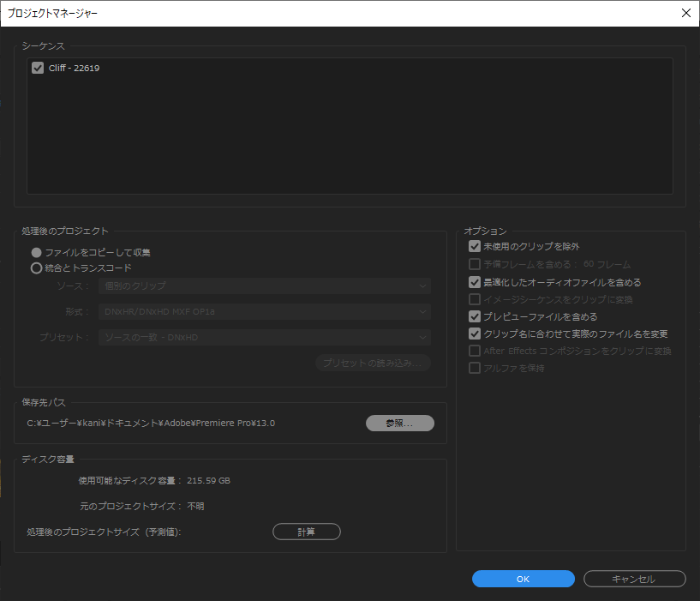700x601 pixels.
Task: Toggle イメージシーケンスをクリップに変換 checkbox
Action: (x=475, y=299)
